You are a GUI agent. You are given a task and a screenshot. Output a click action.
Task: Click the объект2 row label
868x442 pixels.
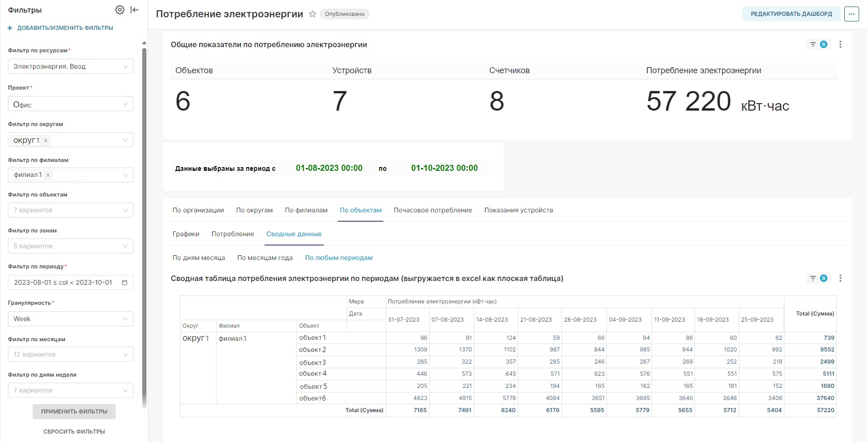(x=312, y=350)
